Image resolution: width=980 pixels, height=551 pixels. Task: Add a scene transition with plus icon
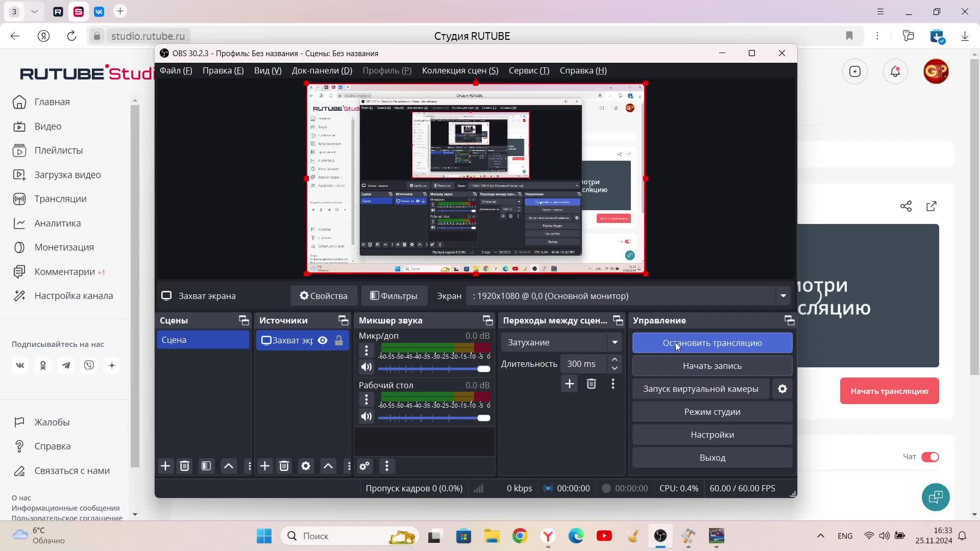[570, 384]
